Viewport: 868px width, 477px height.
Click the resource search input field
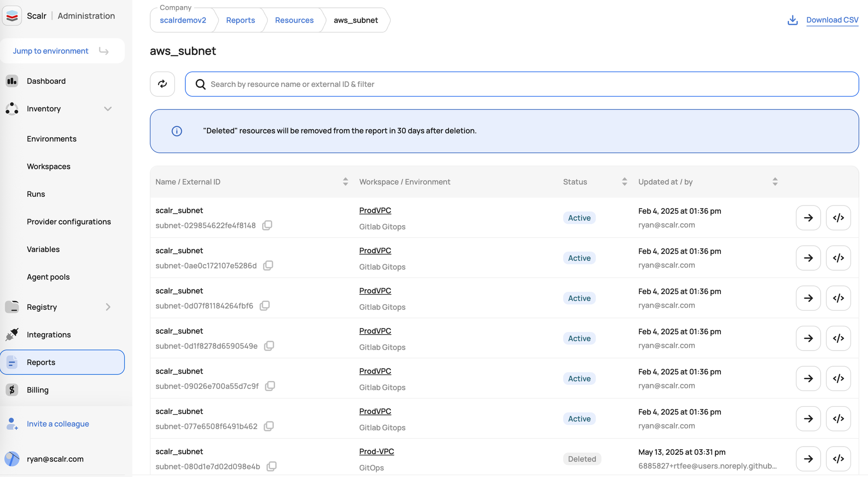click(x=522, y=84)
